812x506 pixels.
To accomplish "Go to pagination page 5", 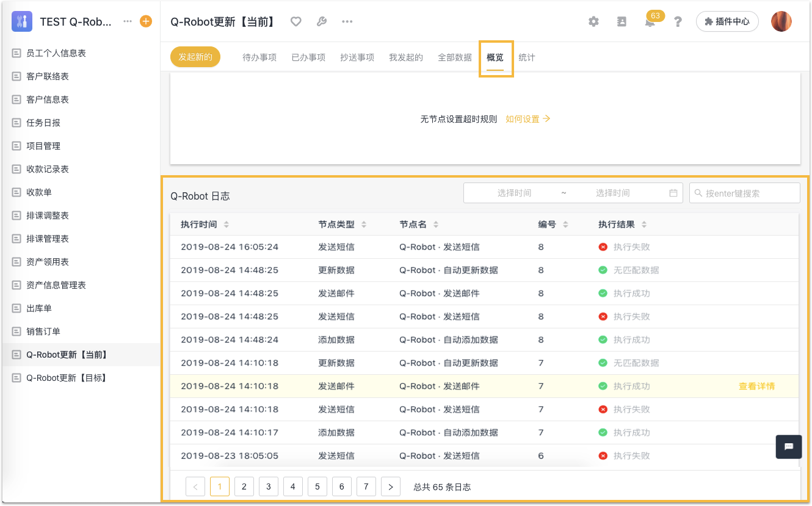I will click(x=317, y=486).
